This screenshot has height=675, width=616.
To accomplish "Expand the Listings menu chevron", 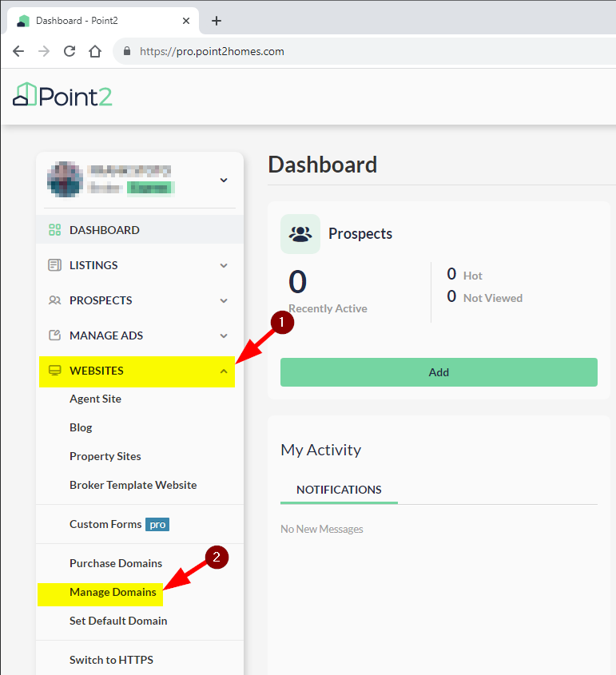I will 224,266.
